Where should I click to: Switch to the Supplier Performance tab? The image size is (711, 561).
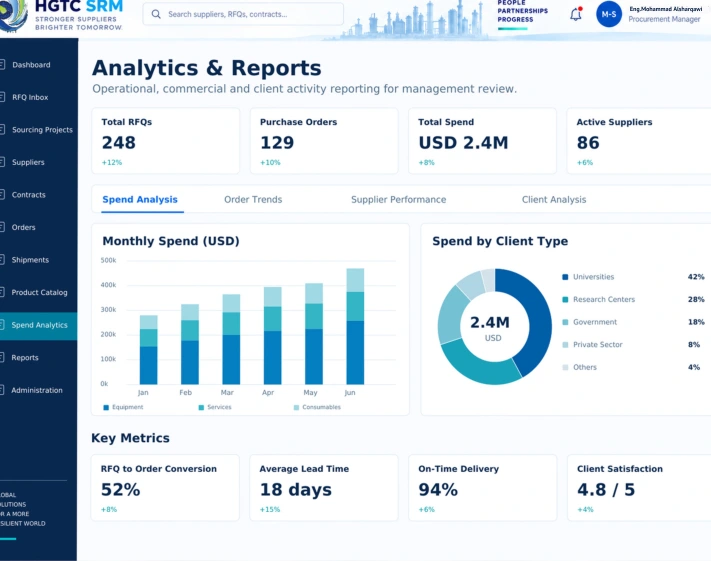click(x=399, y=200)
